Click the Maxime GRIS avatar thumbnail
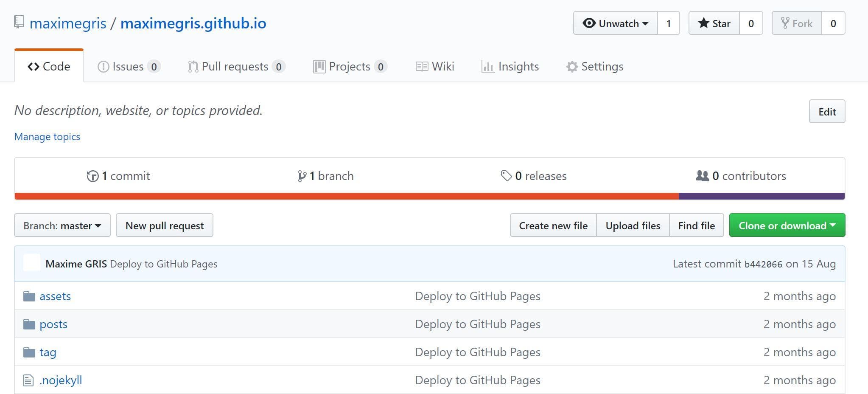 tap(32, 263)
